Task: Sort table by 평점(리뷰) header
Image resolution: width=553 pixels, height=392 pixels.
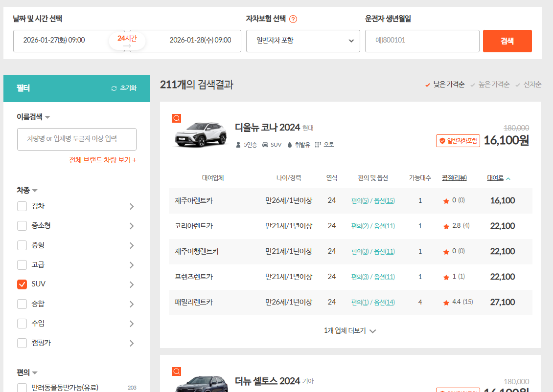Action: coord(454,178)
